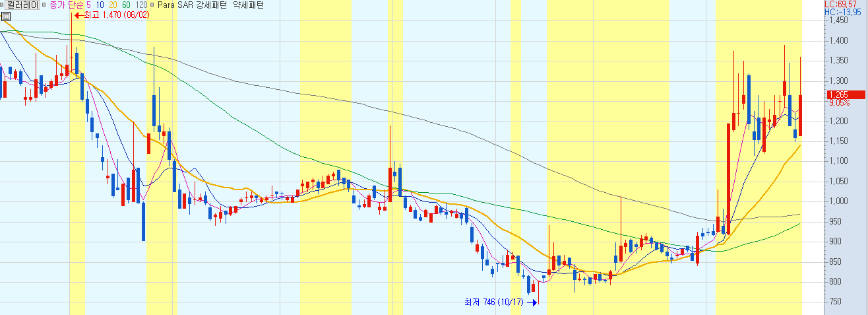Toggle the square marker before Para SAR
Image resolution: width=868 pixels, height=315 pixels.
[152, 5]
